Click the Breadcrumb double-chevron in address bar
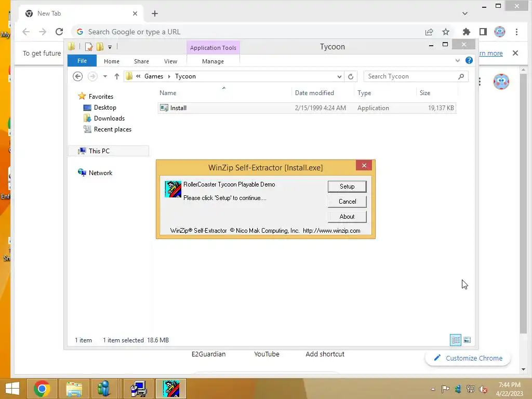This screenshot has width=532, height=399. pyautogui.click(x=138, y=76)
